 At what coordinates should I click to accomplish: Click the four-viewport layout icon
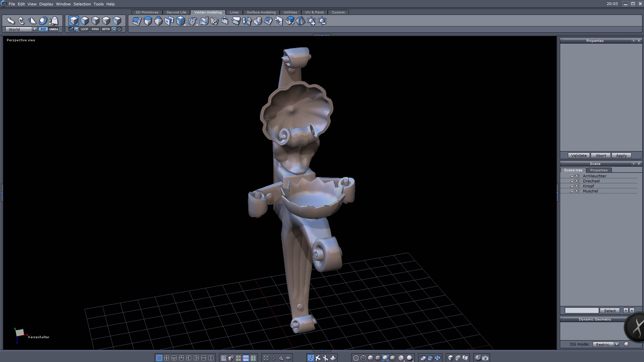167,358
